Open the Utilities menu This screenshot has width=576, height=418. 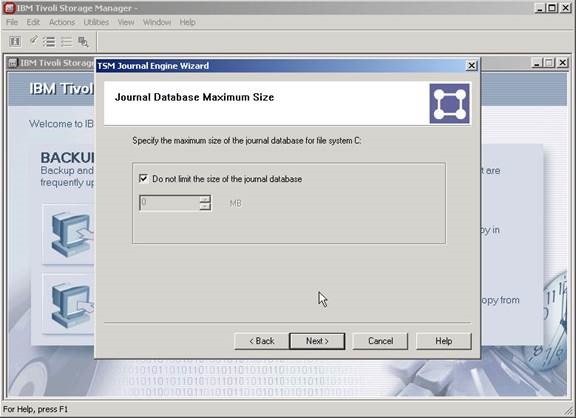pos(96,22)
